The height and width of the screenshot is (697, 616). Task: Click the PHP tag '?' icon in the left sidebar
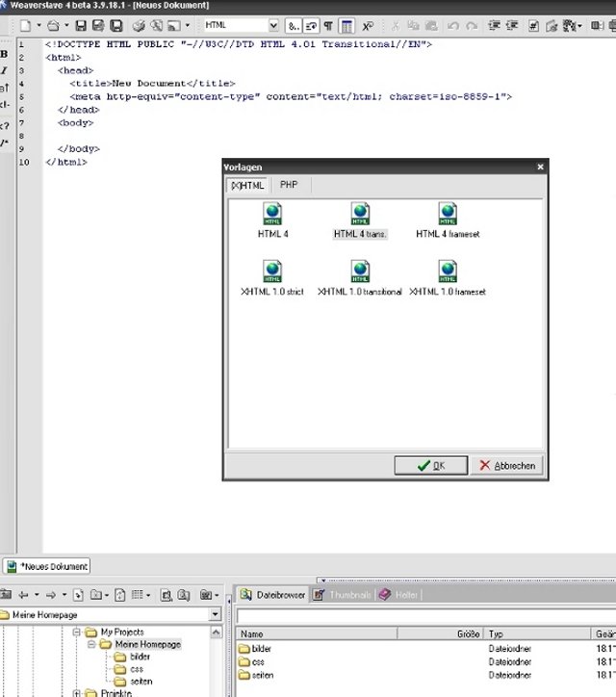coord(5,126)
